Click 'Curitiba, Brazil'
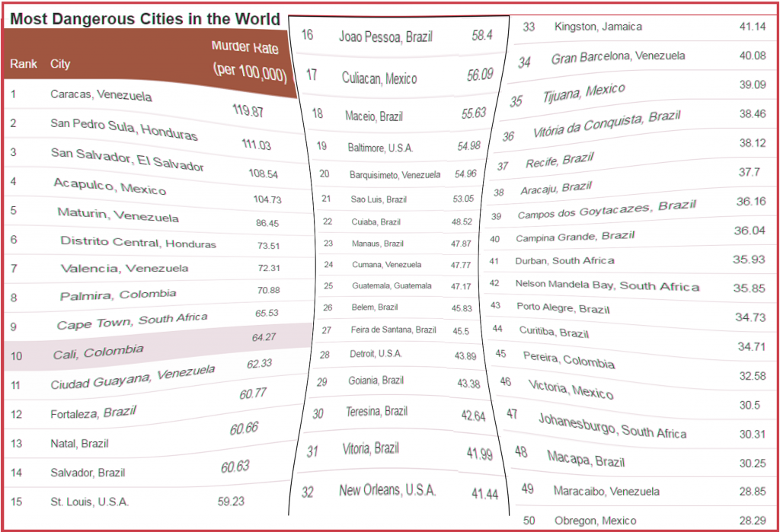 tap(555, 332)
